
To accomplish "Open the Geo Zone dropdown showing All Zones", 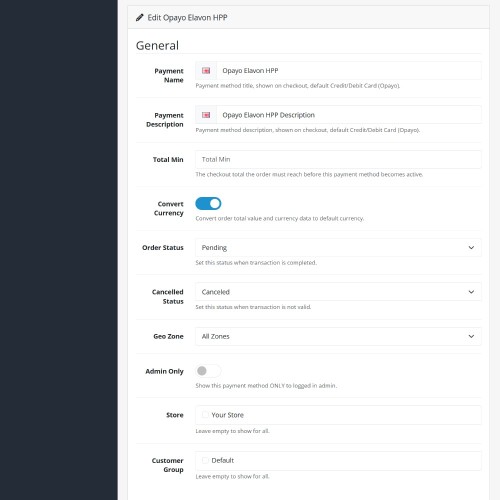I will click(338, 336).
